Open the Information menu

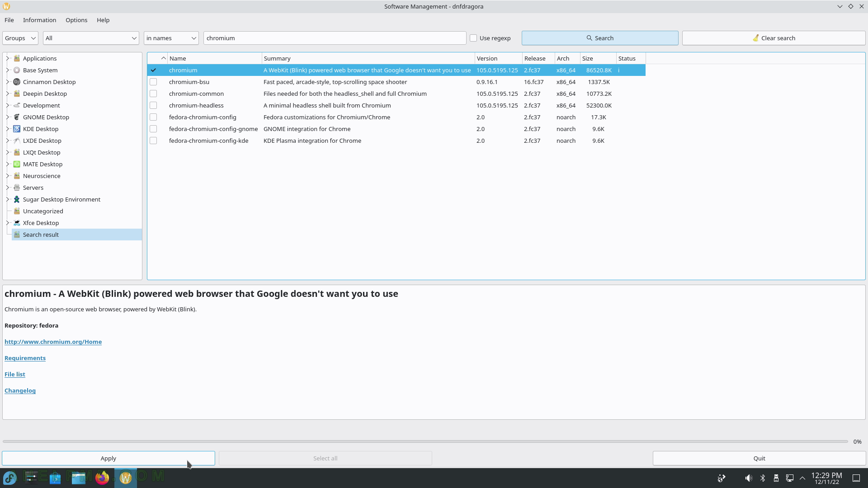40,20
